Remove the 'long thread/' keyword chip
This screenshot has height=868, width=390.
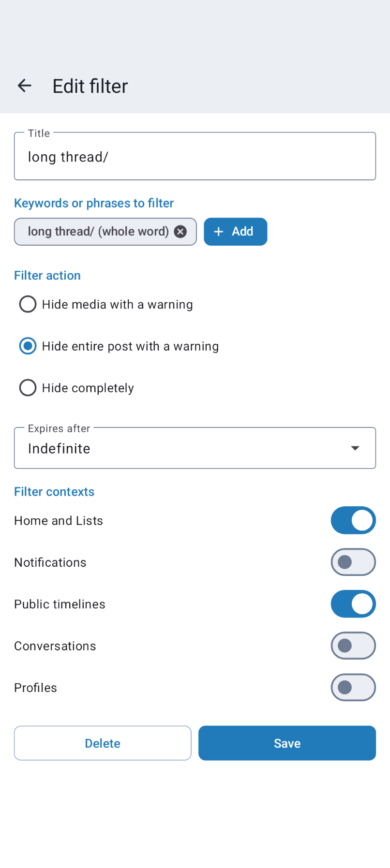pyautogui.click(x=180, y=232)
